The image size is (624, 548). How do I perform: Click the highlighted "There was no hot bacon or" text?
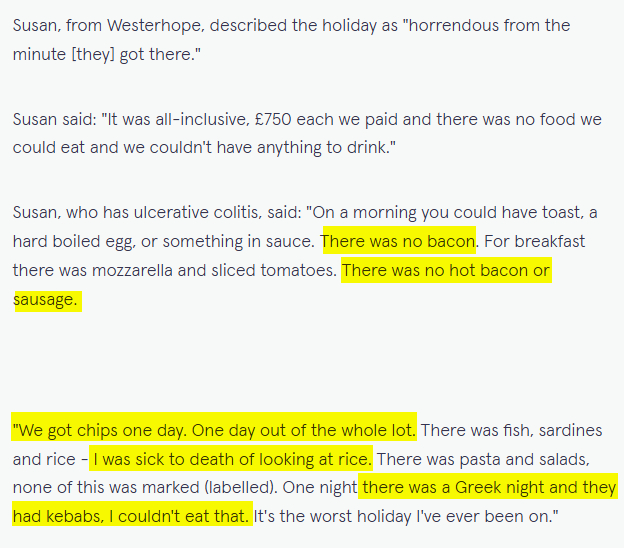pyautogui.click(x=446, y=270)
